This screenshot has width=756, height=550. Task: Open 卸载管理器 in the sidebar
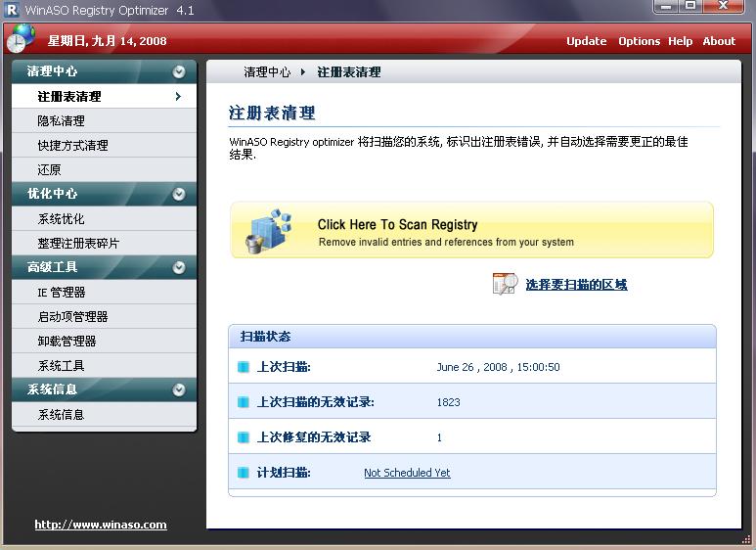104,342
